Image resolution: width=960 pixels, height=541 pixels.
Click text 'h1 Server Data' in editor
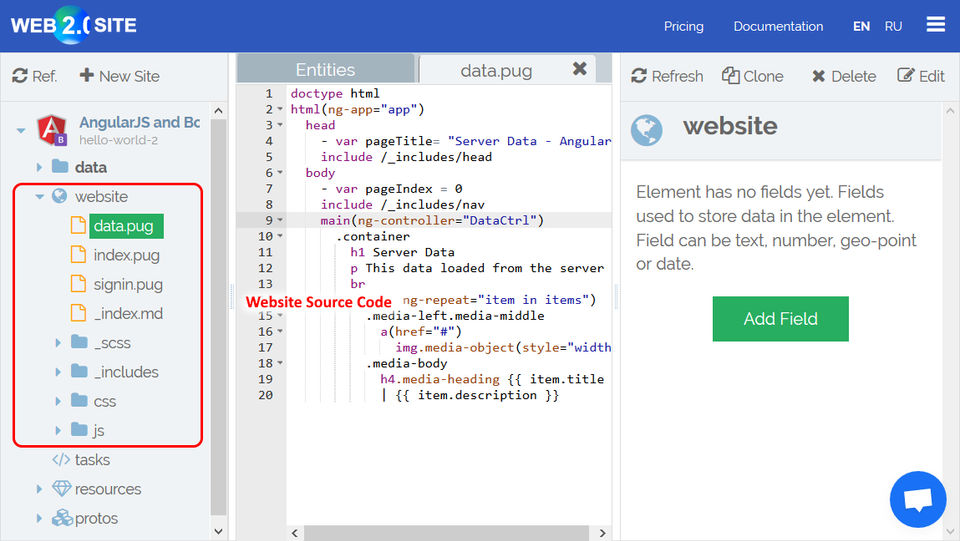pyautogui.click(x=402, y=252)
